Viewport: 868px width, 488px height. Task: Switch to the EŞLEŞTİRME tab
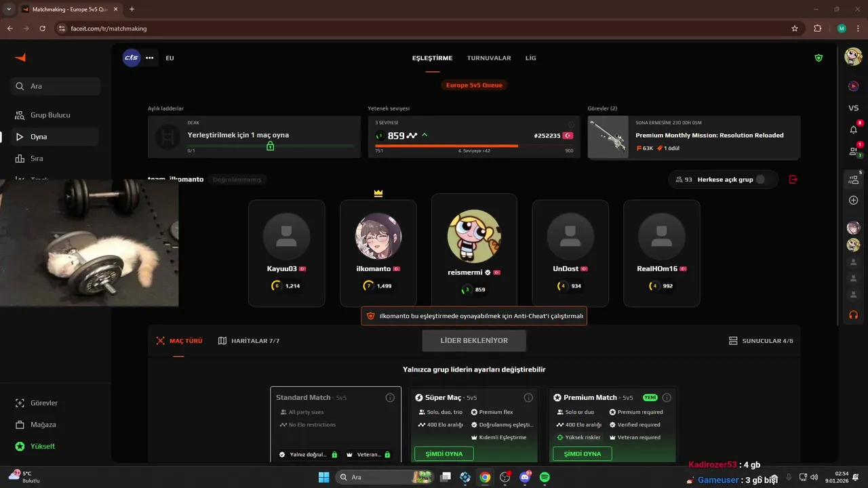pyautogui.click(x=432, y=58)
